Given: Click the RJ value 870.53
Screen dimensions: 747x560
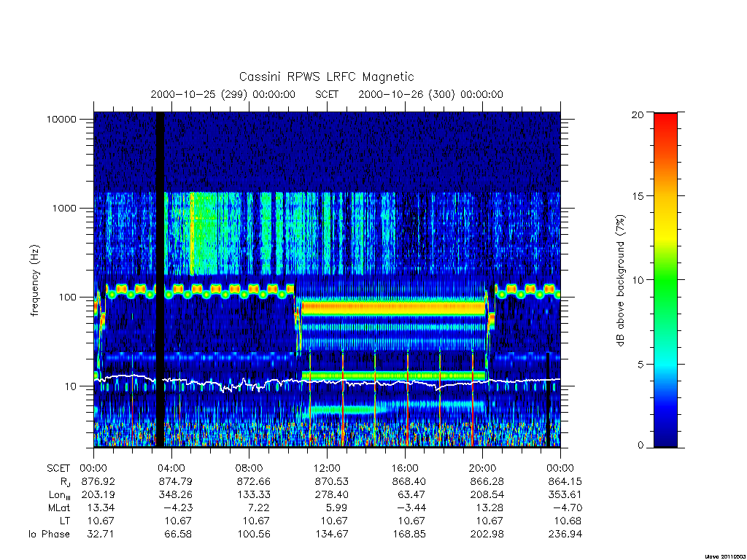Looking at the screenshot, I should coord(331,481).
